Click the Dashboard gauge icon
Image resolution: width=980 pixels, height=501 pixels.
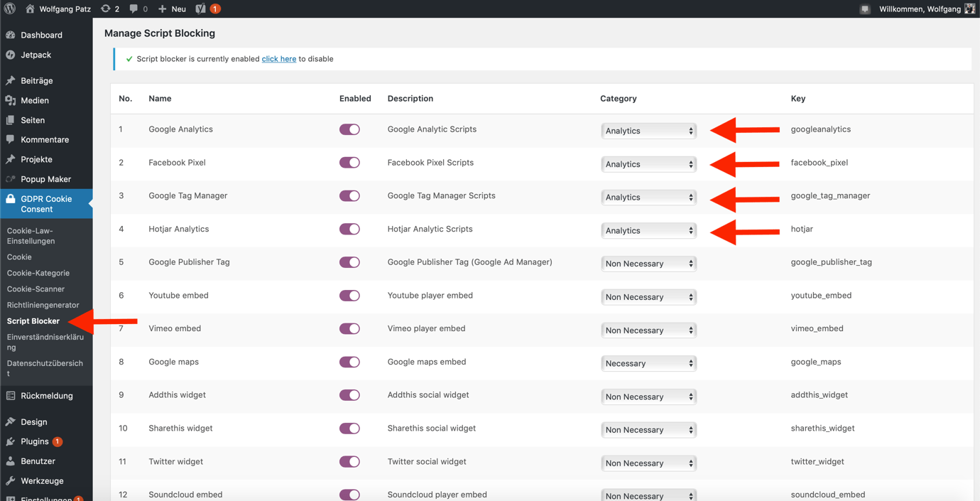pyautogui.click(x=11, y=35)
